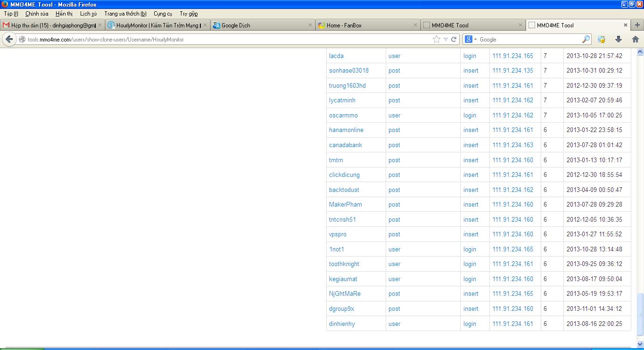The image size is (644, 350).
Task: Open the lycatminh username link
Action: 342,100
